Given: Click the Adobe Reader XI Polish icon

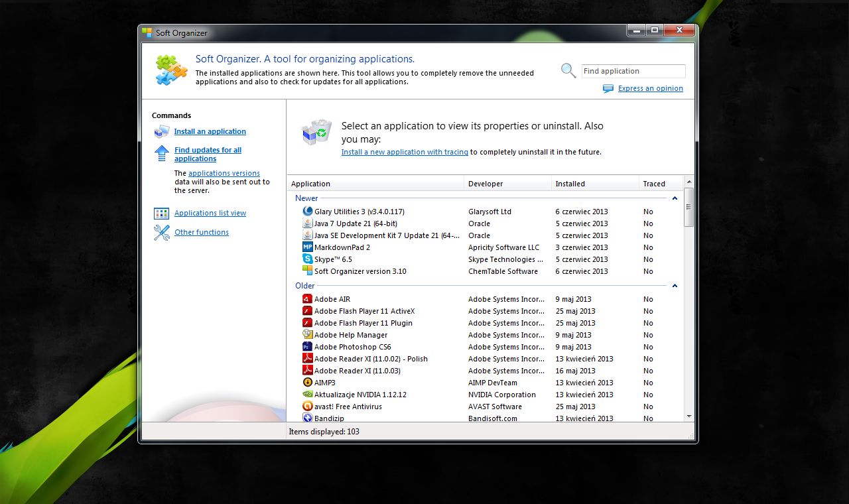Looking at the screenshot, I should (308, 359).
